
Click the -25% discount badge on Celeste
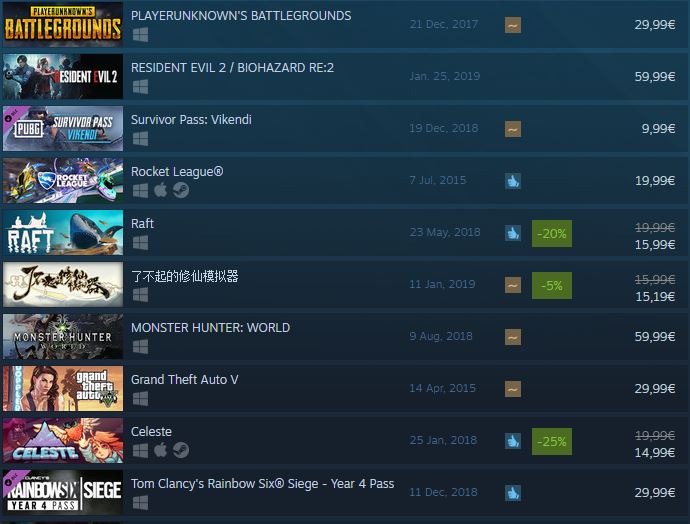pyautogui.click(x=552, y=441)
